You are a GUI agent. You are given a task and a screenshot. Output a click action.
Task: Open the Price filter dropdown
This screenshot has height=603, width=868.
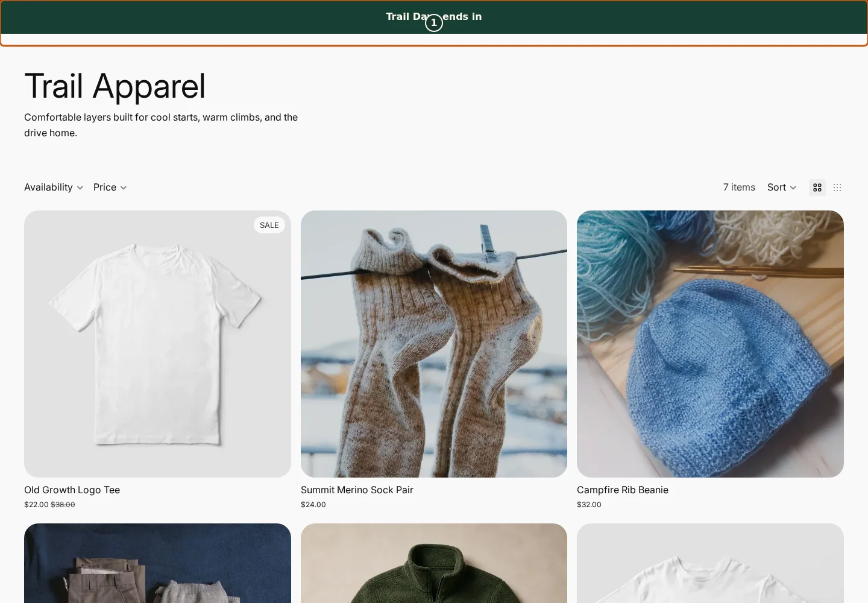pos(110,188)
